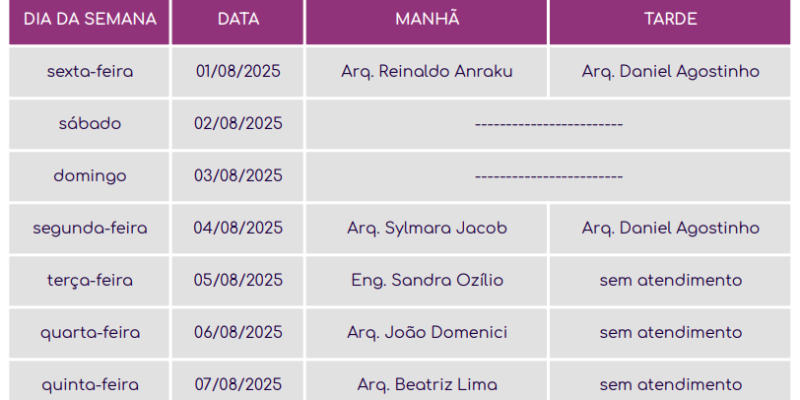Click Arq. Reinaldo Anraku morning cell
Screen dimensions: 800x400
[x=427, y=72]
